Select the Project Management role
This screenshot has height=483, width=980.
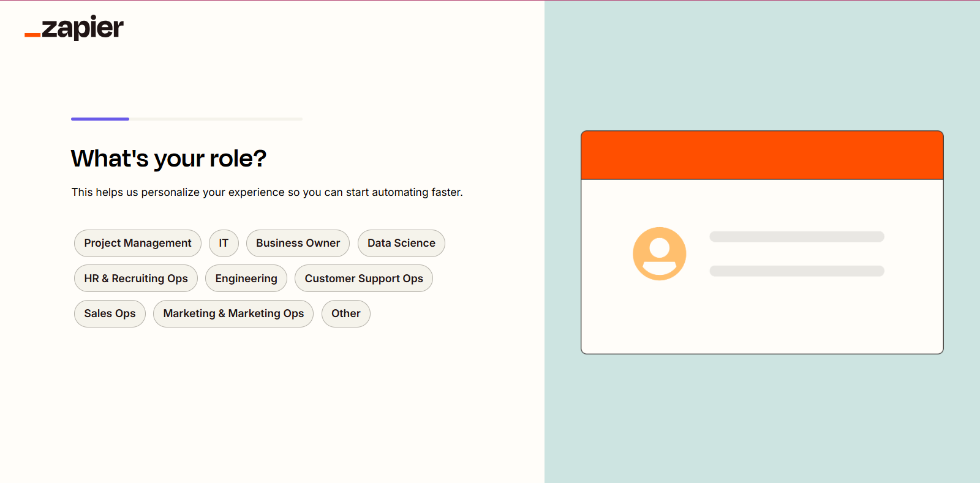138,243
